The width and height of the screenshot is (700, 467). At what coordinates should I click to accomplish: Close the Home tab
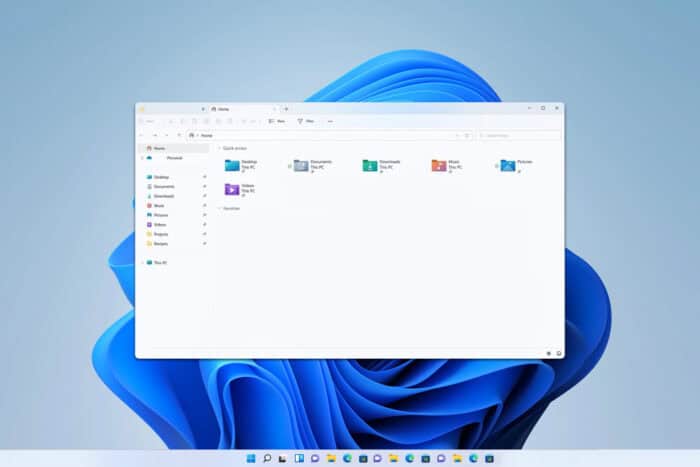pyautogui.click(x=275, y=109)
